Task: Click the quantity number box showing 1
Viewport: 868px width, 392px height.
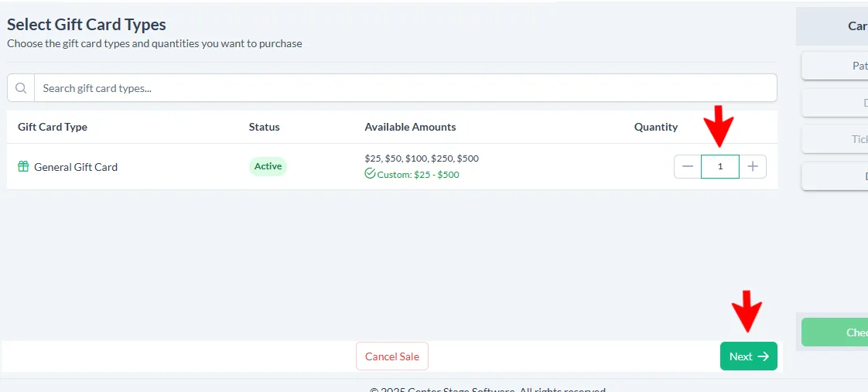Action: tap(720, 166)
